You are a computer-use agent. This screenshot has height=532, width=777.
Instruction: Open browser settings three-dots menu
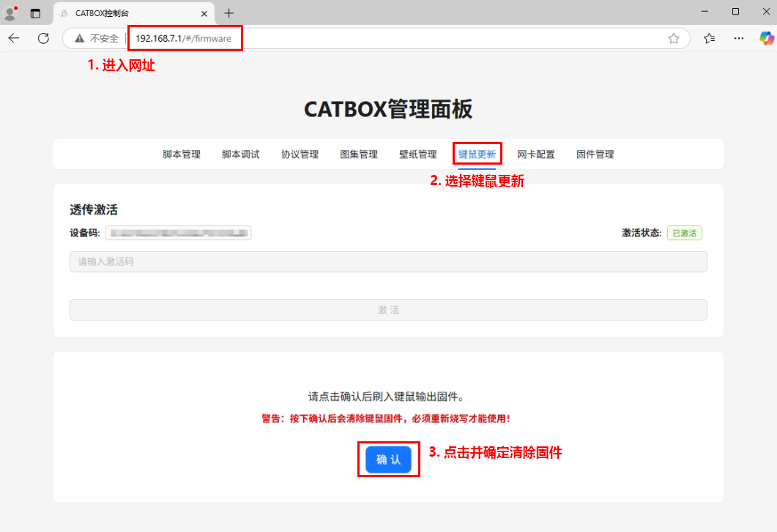[739, 38]
